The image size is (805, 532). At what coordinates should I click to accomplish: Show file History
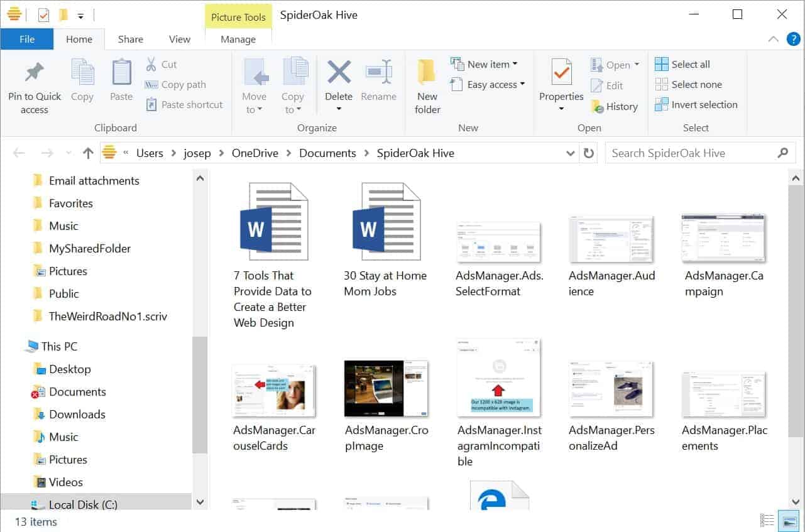[x=615, y=106]
